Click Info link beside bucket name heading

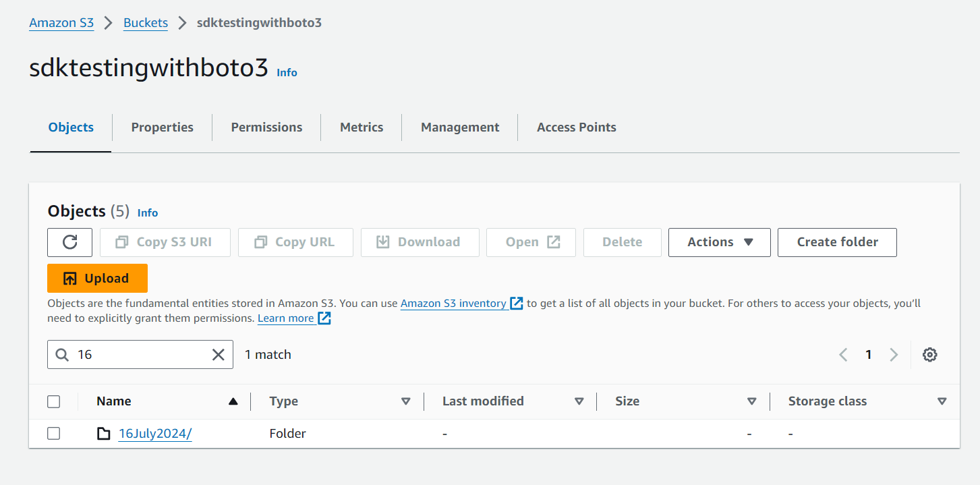coord(287,72)
